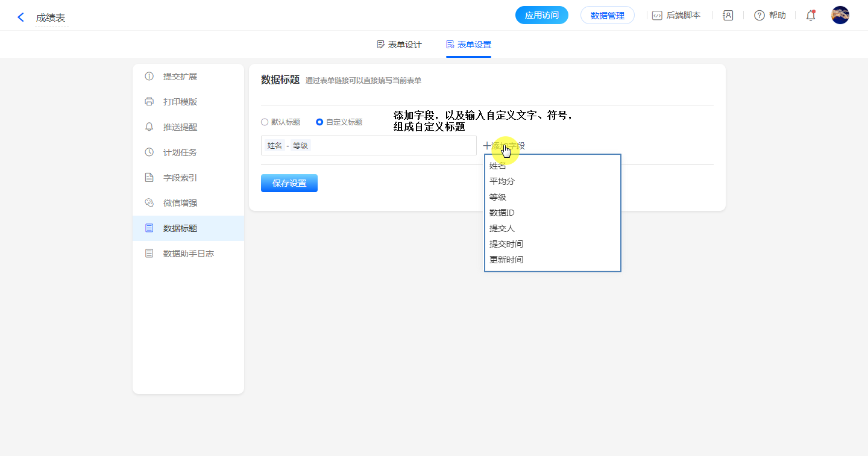This screenshot has width=868, height=456.
Task: Switch to the 表单设计 tab
Action: 399,45
